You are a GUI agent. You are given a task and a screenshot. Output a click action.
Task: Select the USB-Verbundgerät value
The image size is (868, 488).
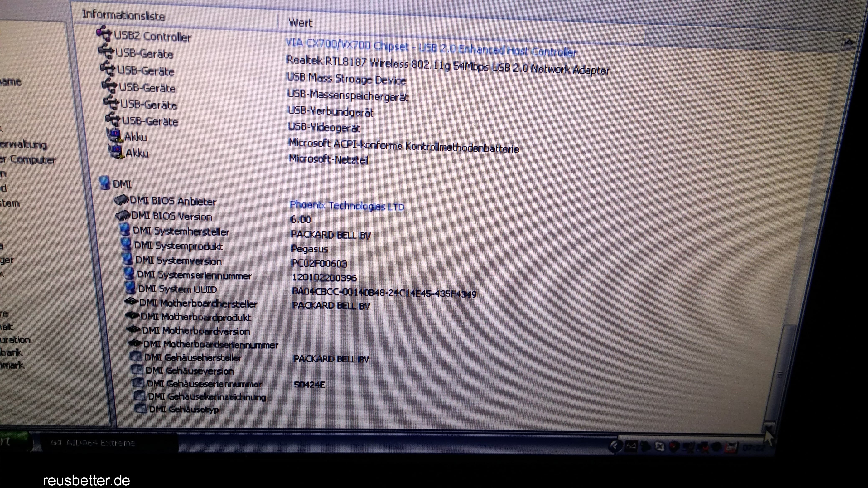[331, 112]
